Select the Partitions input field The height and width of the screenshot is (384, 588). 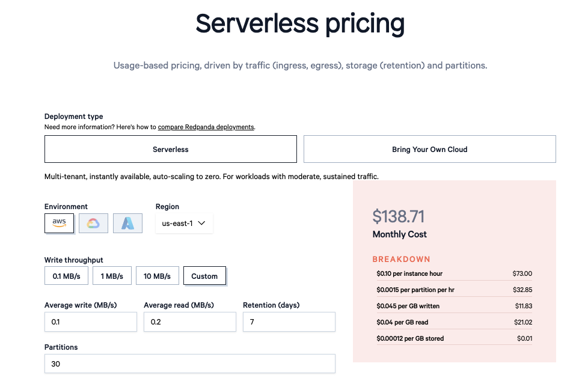(x=190, y=364)
